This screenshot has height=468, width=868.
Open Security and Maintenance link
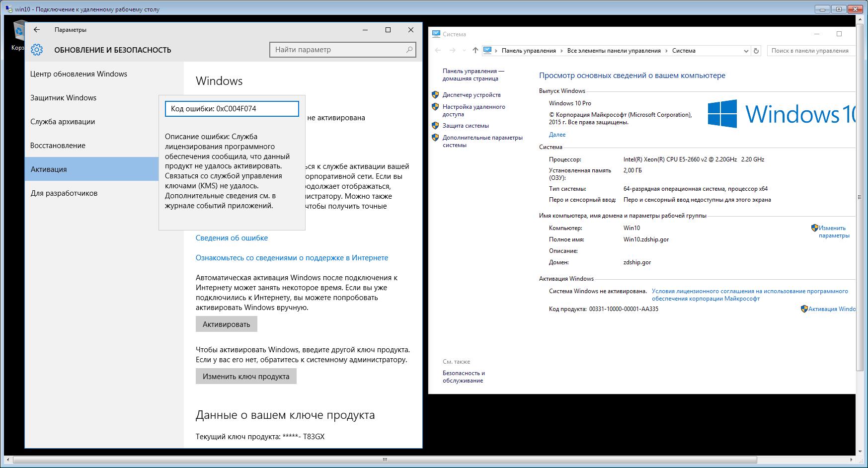tap(464, 377)
